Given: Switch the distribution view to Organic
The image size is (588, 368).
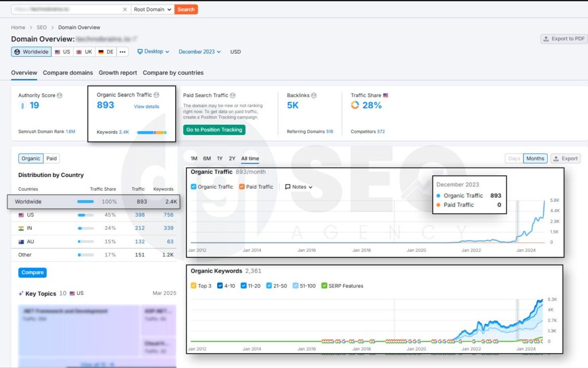Looking at the screenshot, I should (31, 159).
